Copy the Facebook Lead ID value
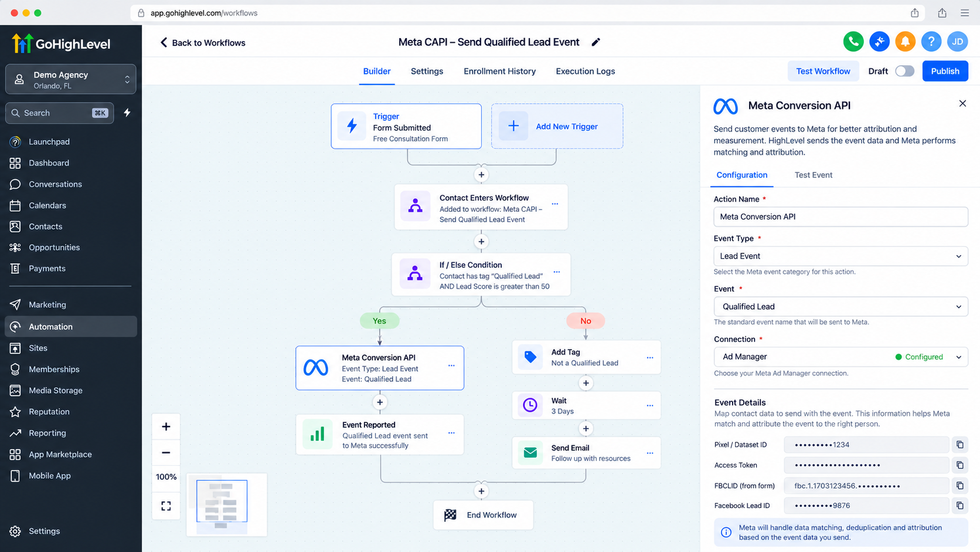This screenshot has height=552, width=980. pyautogui.click(x=959, y=506)
